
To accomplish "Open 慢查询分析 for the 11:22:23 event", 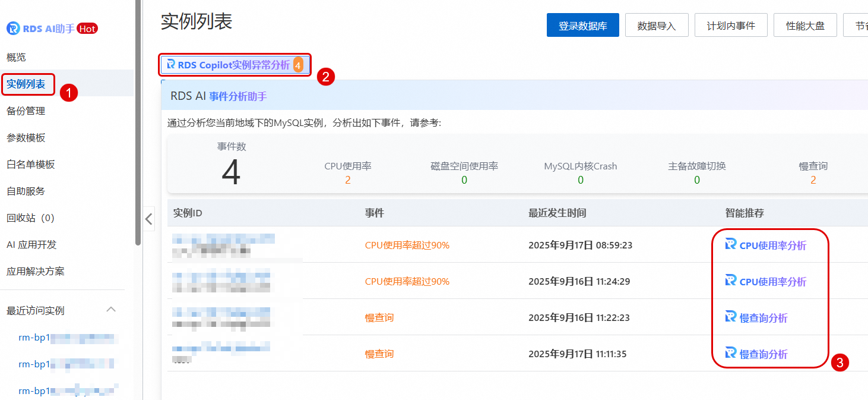I will [763, 317].
